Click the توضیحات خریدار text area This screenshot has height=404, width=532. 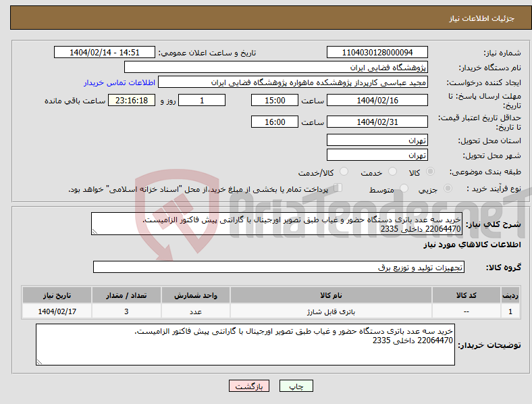tap(245, 345)
